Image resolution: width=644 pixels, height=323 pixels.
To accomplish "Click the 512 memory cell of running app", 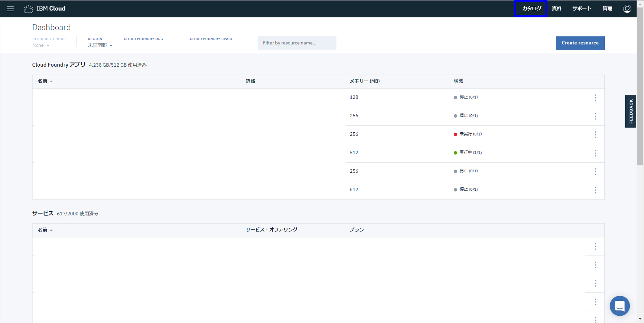I will coord(354,153).
